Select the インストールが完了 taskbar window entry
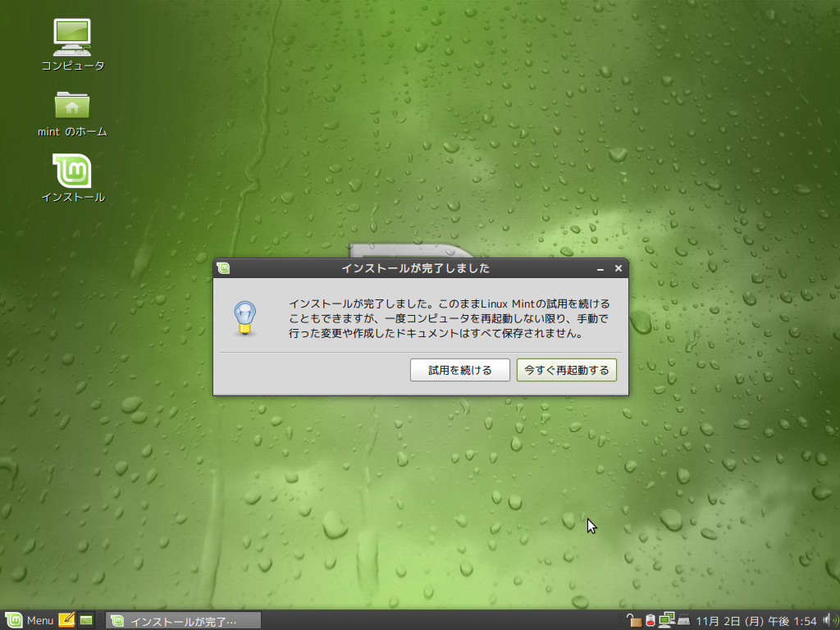The height and width of the screenshot is (630, 840). (x=183, y=621)
